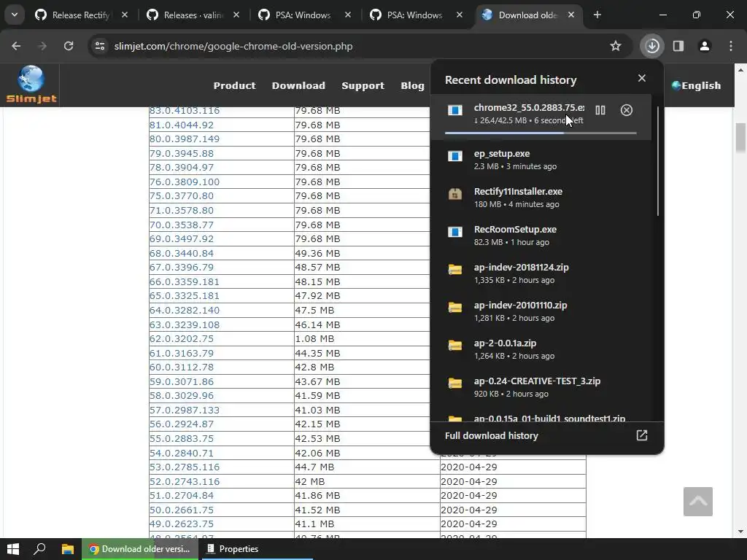The width and height of the screenshot is (747, 560).
Task: Switch to the second PSA: Windows tab
Action: [x=414, y=15]
